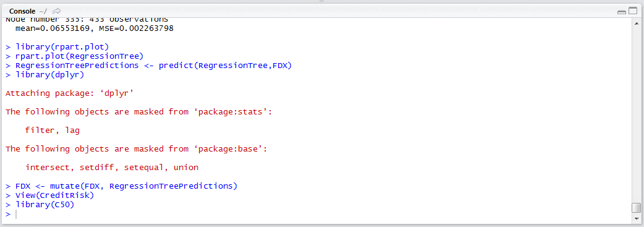Screen dimensions: 644x227
Task: Click the 'library(dplyr)' command line
Action: (x=45, y=75)
